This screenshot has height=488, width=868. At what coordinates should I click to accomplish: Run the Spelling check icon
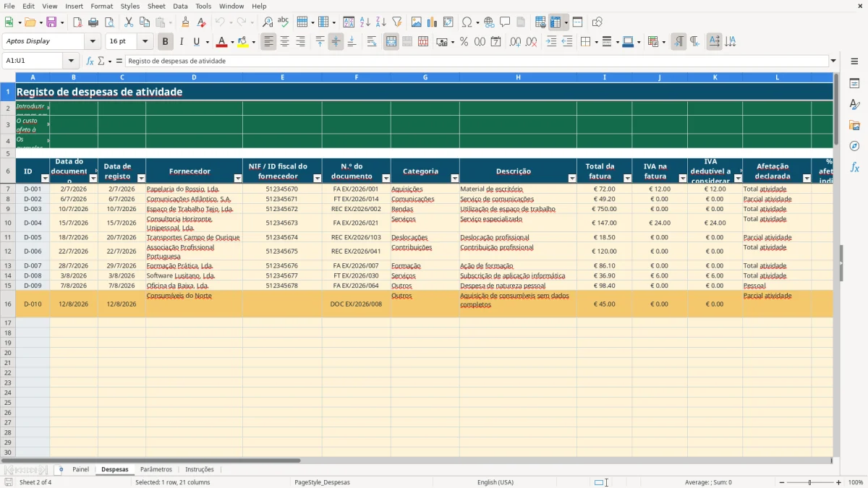coord(283,22)
